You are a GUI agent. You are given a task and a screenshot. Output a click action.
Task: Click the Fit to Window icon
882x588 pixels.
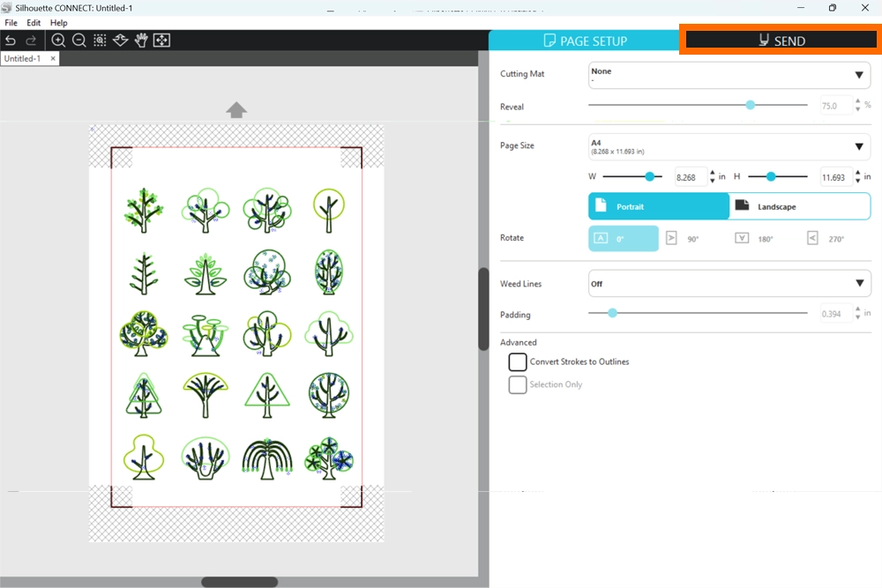pos(161,41)
